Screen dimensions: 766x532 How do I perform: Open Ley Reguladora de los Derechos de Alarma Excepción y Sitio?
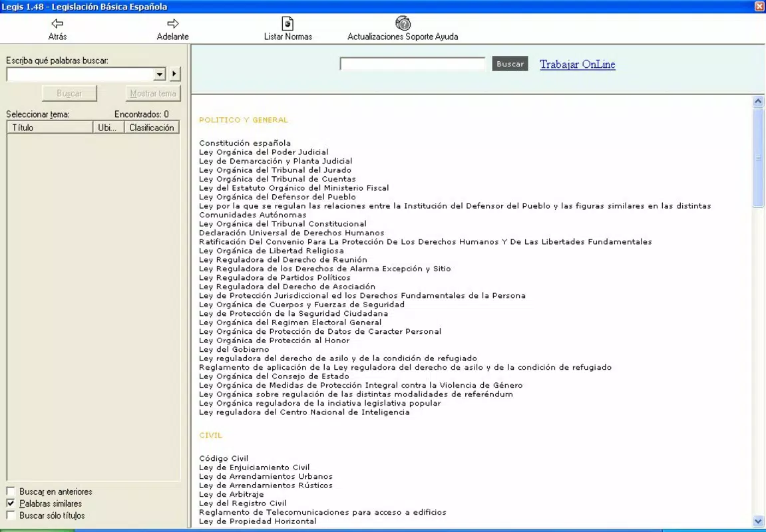[x=324, y=269]
